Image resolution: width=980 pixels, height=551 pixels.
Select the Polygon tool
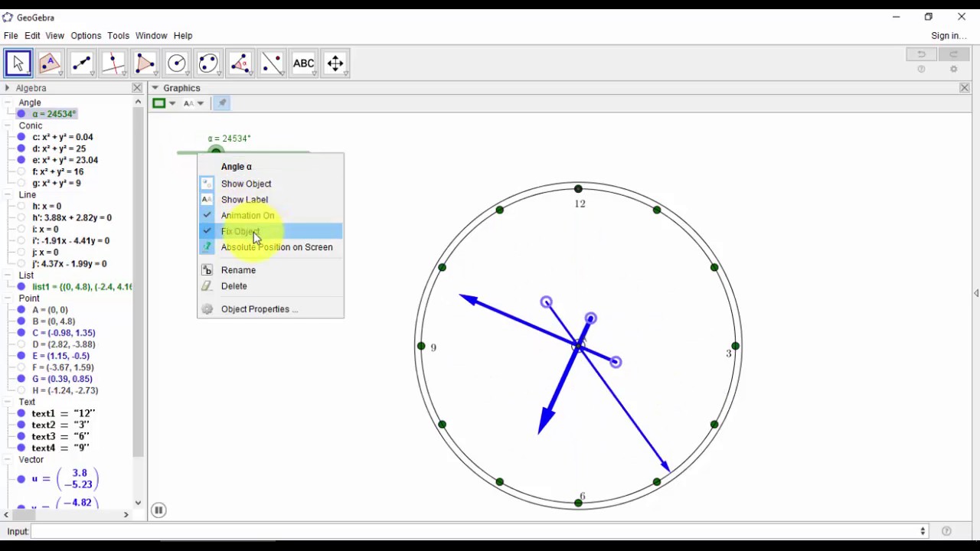pos(145,64)
